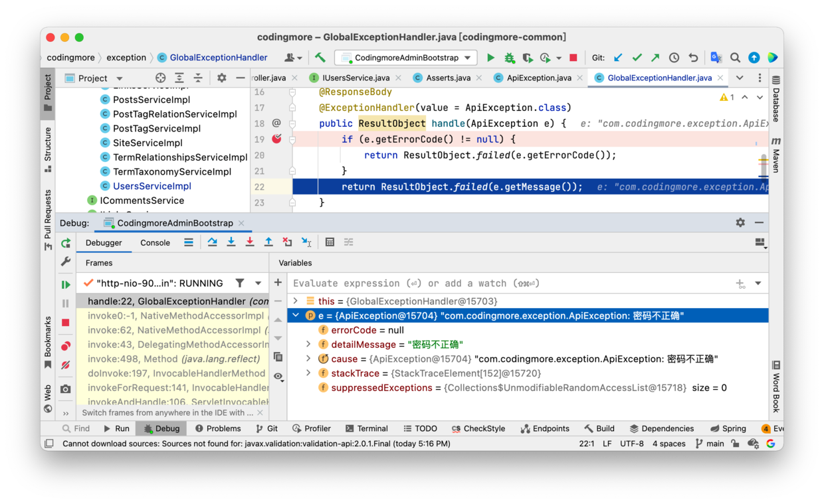
Task: Click the Step Out debugger icon
Action: pyautogui.click(x=268, y=242)
